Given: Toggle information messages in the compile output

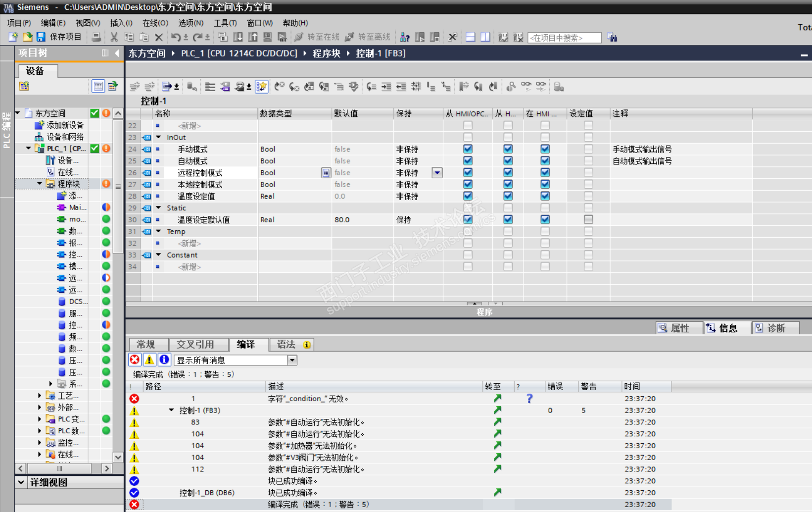Looking at the screenshot, I should (x=164, y=360).
